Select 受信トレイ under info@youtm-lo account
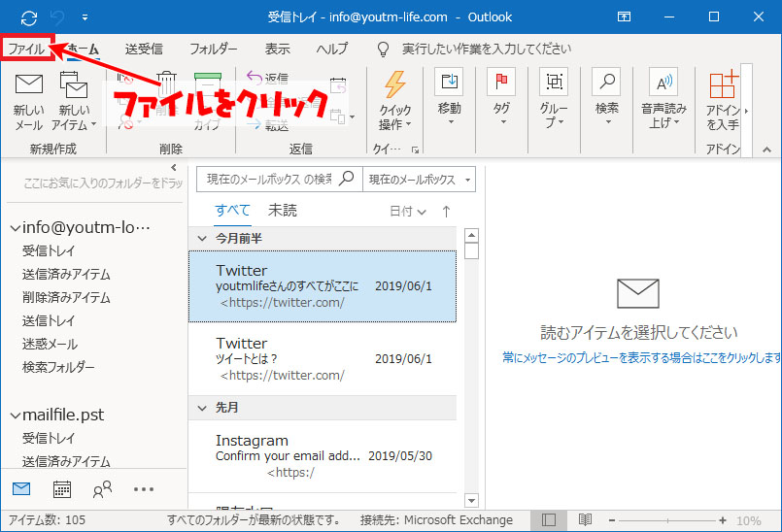The width and height of the screenshot is (782, 532). tap(49, 250)
